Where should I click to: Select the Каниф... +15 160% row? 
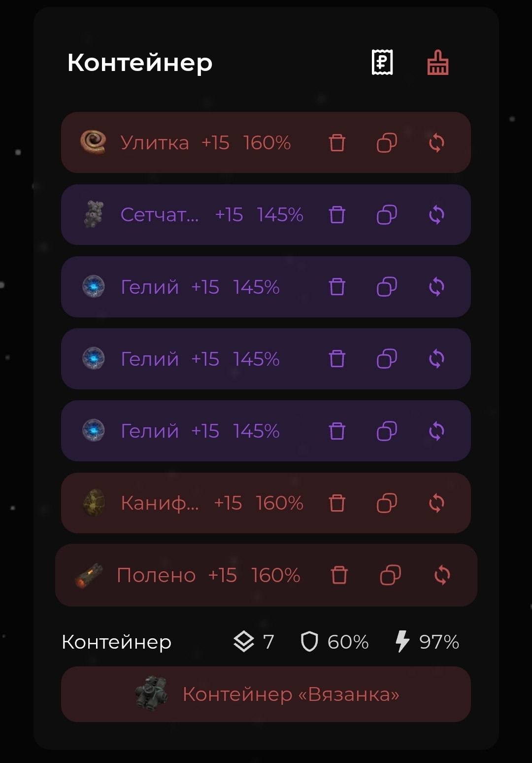click(212, 503)
